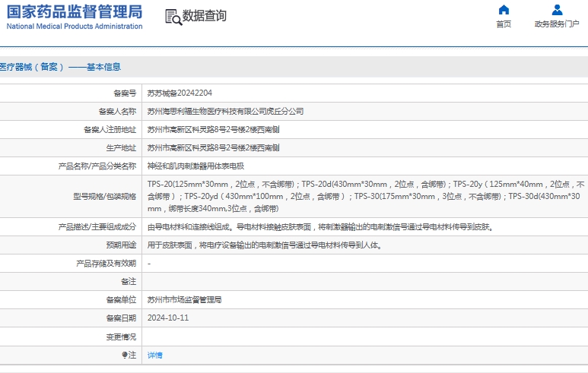Click the 预期用途 row label
Viewport: 588px width, 373px height.
point(121,245)
